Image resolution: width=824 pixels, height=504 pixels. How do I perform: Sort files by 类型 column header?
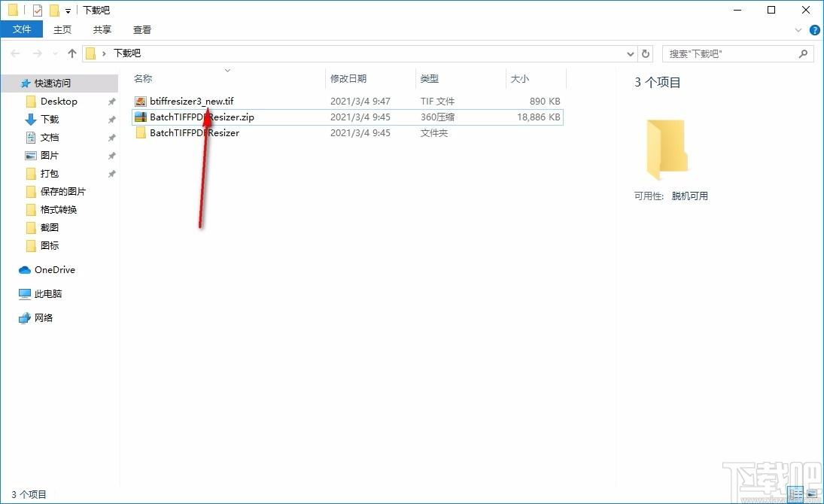coord(430,78)
